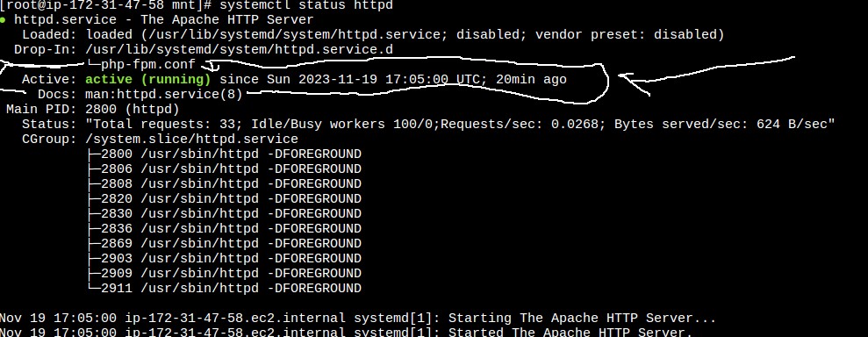
Task: Click the green 'active (running)' status text
Action: tap(147, 79)
